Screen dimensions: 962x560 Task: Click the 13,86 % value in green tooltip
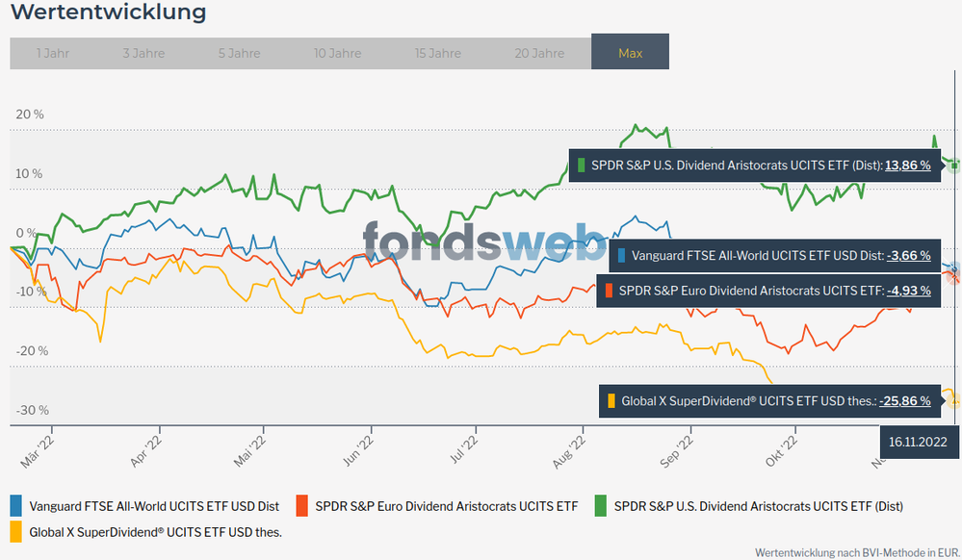pos(907,165)
